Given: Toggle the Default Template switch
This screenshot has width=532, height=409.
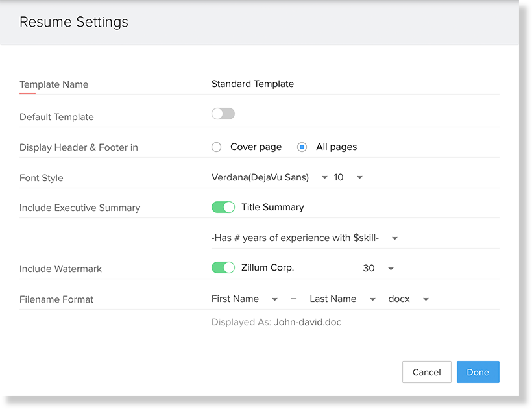Looking at the screenshot, I should pos(223,114).
